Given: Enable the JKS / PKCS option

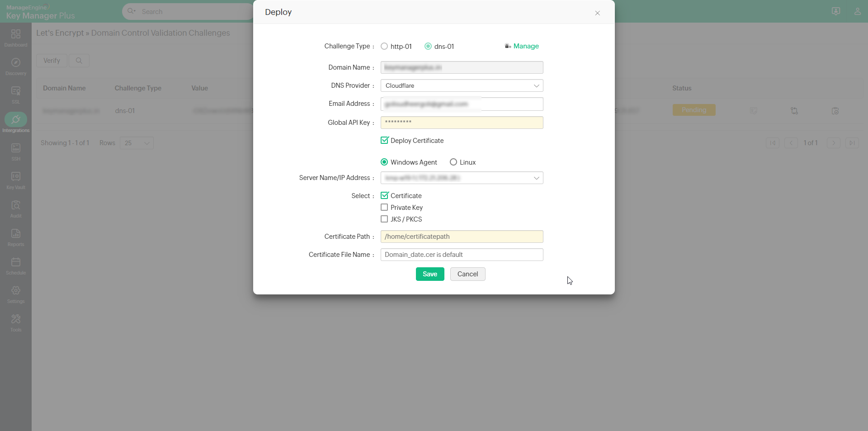Looking at the screenshot, I should [384, 219].
